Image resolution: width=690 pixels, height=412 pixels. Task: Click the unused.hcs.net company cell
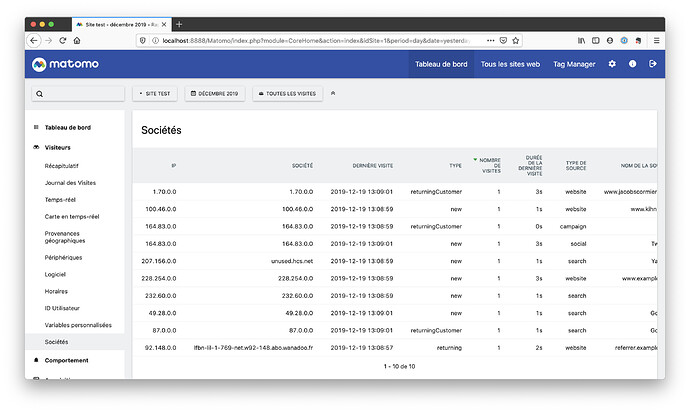(292, 261)
